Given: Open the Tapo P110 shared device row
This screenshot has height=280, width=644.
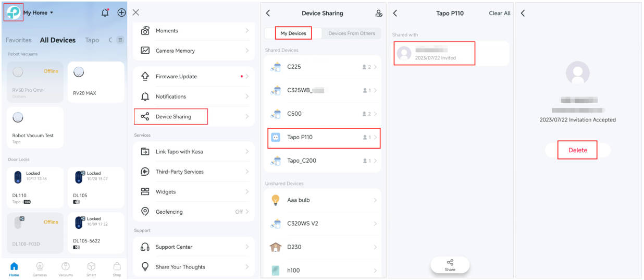Looking at the screenshot, I should click(x=324, y=138).
